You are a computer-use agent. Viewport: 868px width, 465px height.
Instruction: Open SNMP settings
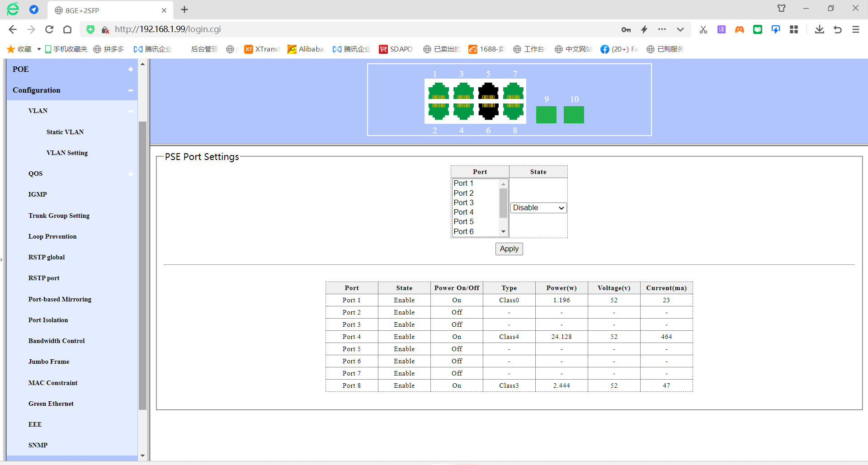(x=38, y=445)
